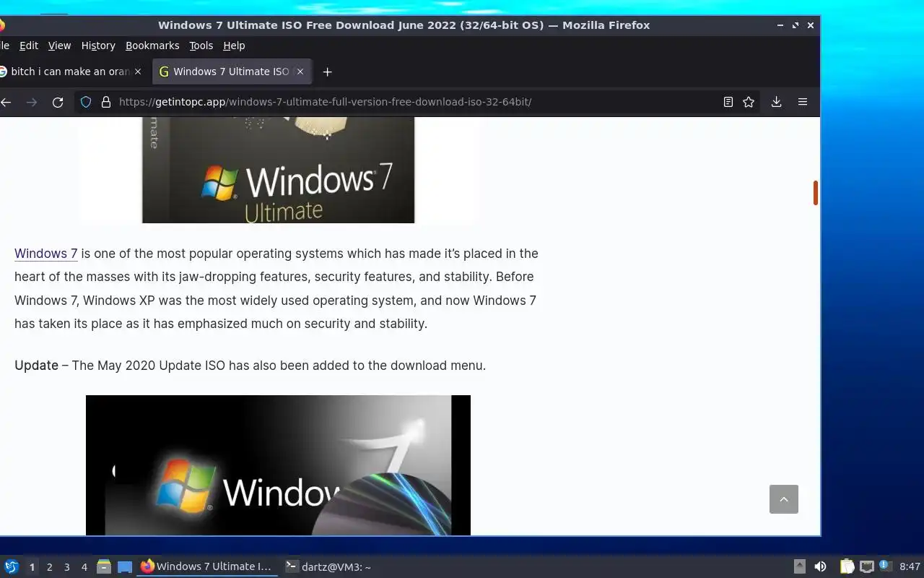Open the downloads panel icon

[776, 102]
